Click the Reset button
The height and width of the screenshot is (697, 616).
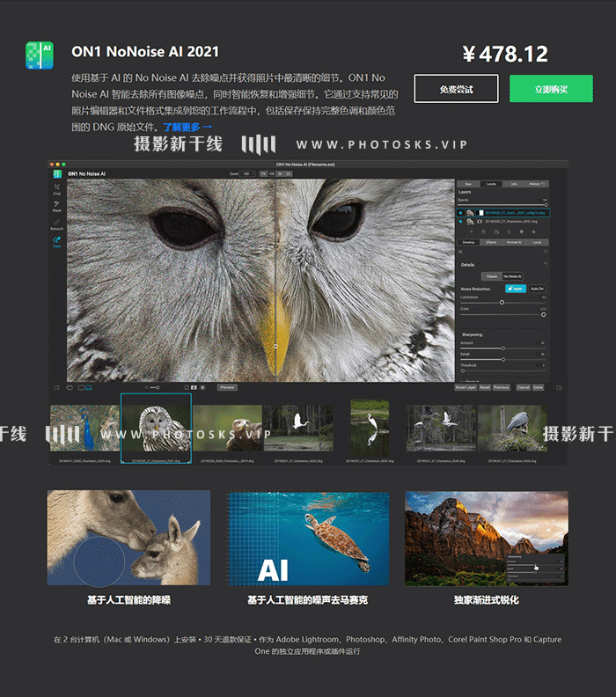click(485, 387)
